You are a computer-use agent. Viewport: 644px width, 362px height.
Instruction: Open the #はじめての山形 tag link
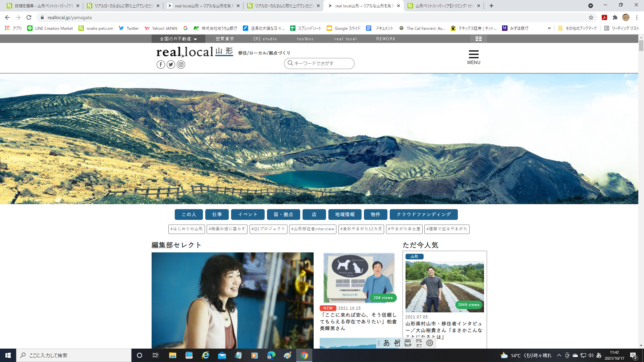[186, 229]
